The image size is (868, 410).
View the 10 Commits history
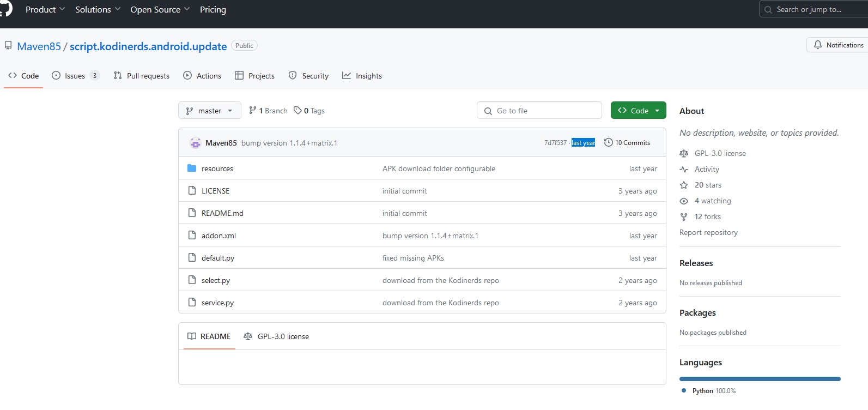627,142
